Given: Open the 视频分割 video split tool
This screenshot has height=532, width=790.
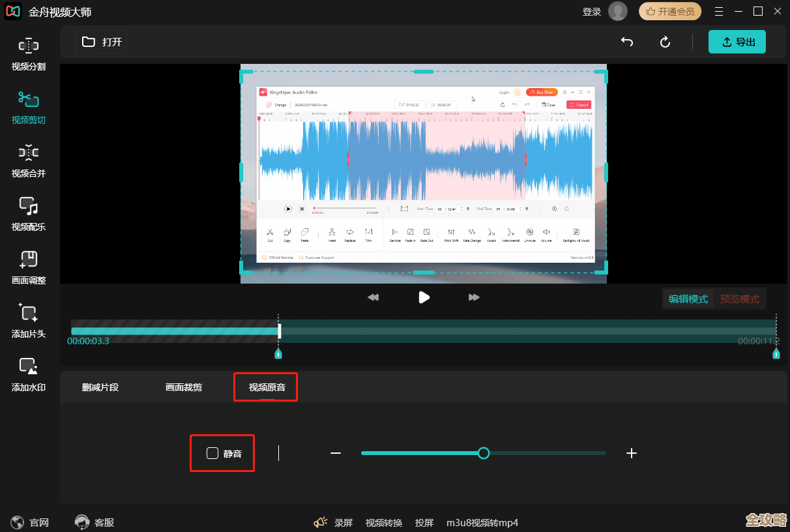Looking at the screenshot, I should [29, 53].
